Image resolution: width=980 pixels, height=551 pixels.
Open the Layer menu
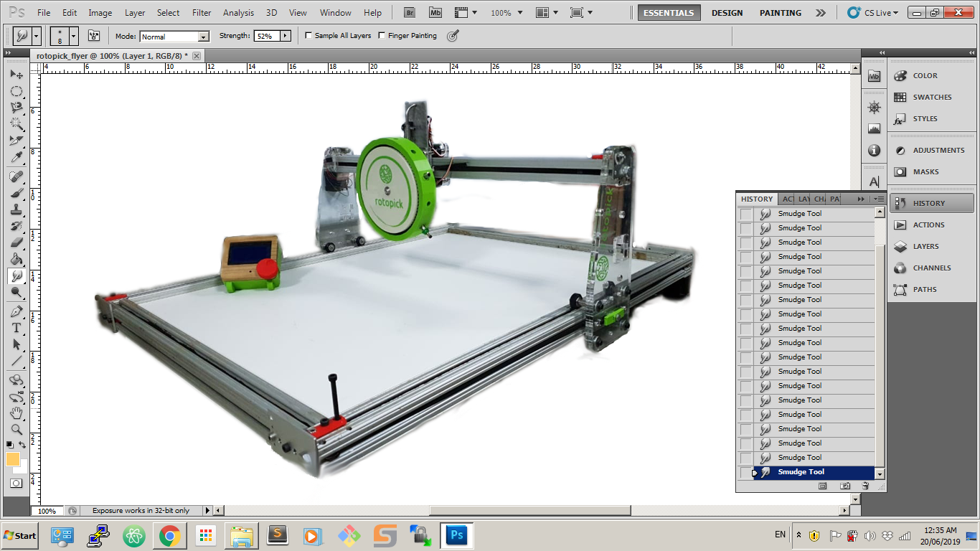click(x=135, y=13)
